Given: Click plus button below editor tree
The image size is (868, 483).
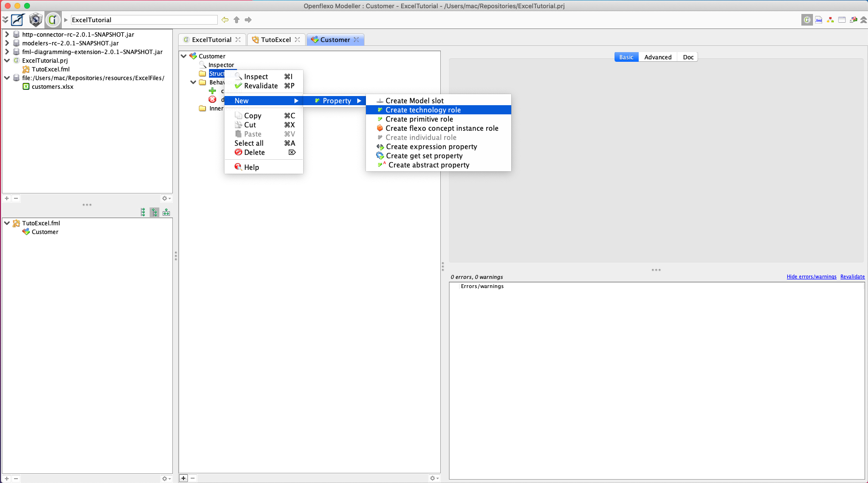Looking at the screenshot, I should click(183, 478).
